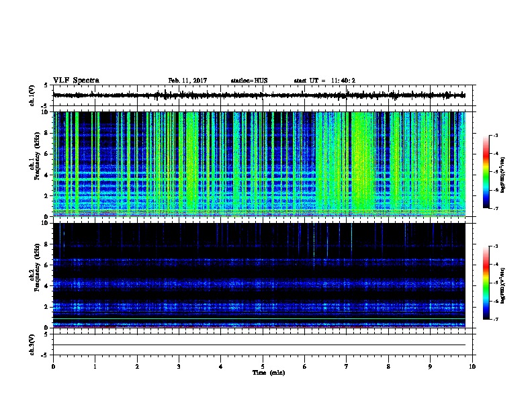This screenshot has height=411, width=532.
Task: Click the time axis tick label '3'
Action: pyautogui.click(x=179, y=367)
